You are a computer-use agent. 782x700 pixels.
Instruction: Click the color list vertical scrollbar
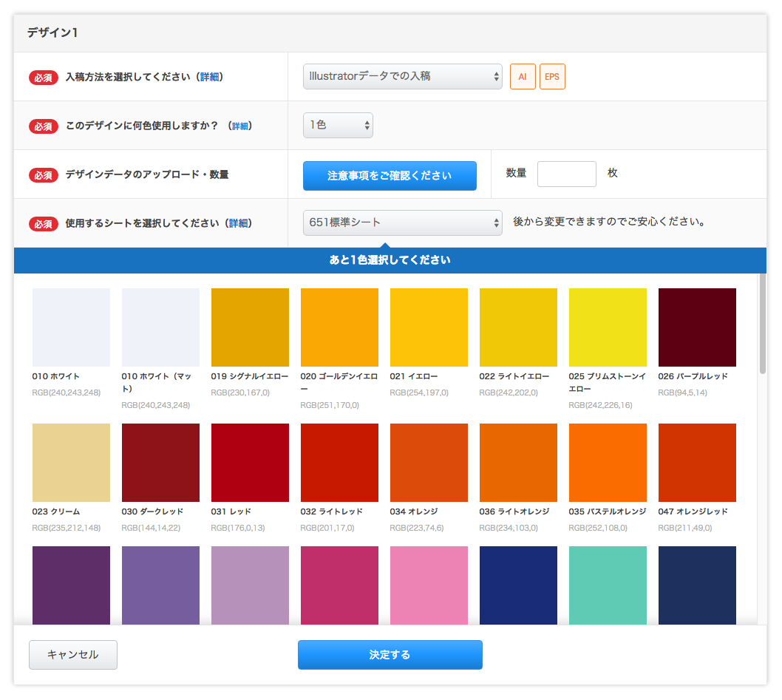pos(762,323)
